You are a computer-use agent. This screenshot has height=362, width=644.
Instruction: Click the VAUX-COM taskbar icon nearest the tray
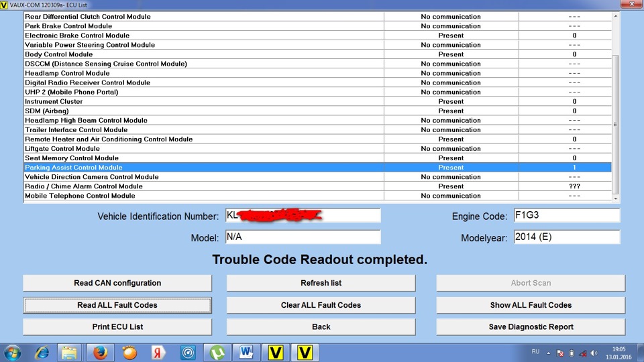[x=305, y=353]
